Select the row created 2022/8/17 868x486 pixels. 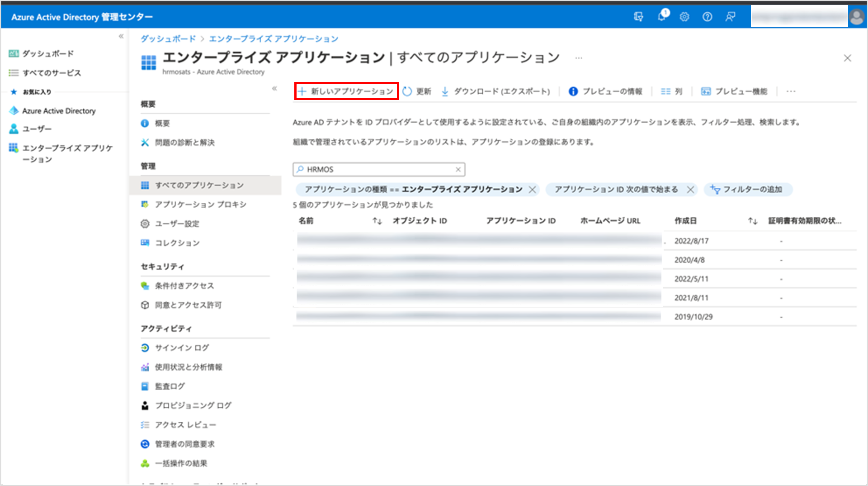tap(575, 241)
